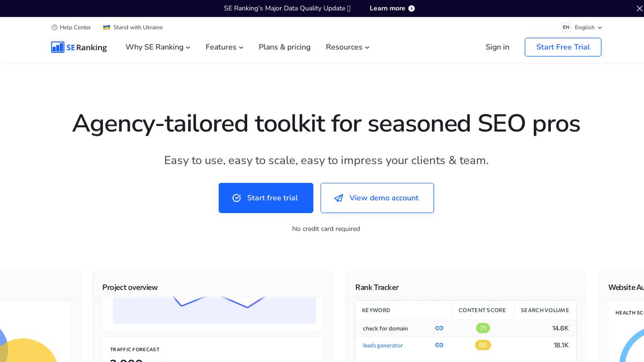Expand the Features menu
The width and height of the screenshot is (644, 362).
pos(224,47)
